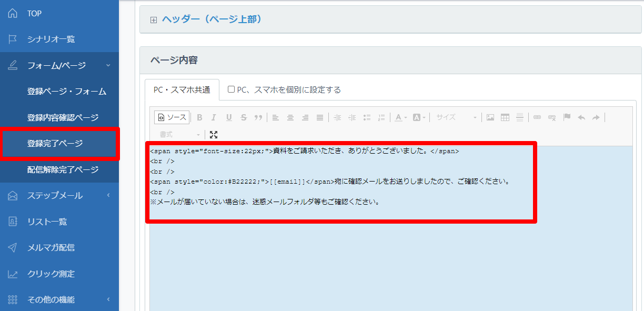Go to シナリオ一覧 in the sidebar
This screenshot has height=311, width=644.
pos(51,39)
